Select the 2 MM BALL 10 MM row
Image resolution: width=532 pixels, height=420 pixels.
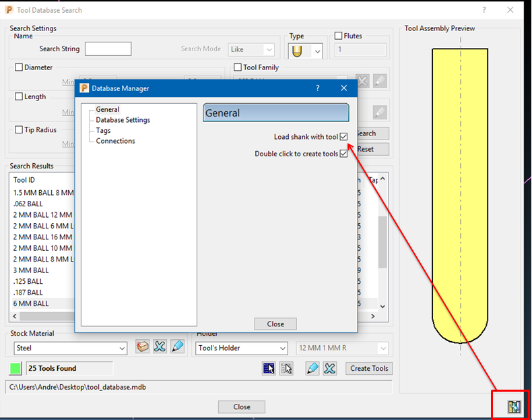point(43,248)
